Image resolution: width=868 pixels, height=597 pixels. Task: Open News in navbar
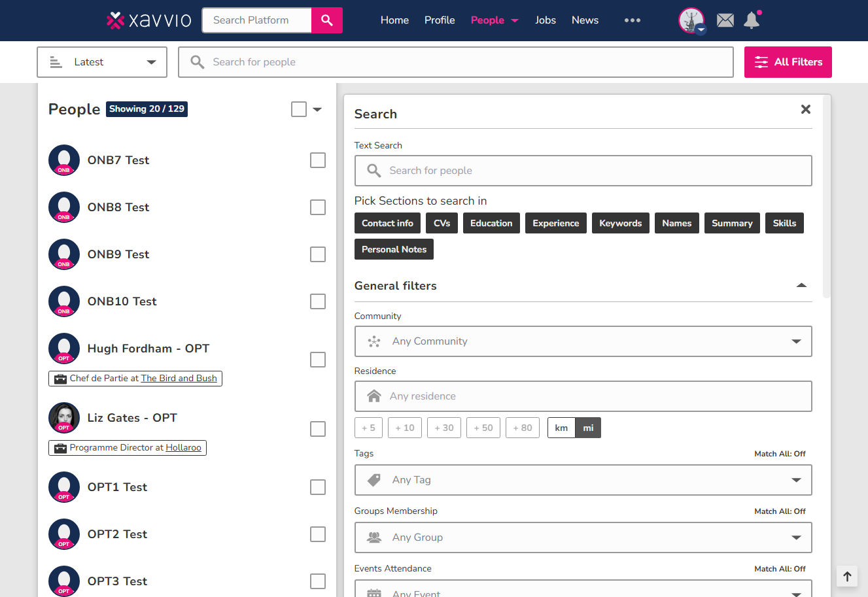pos(585,20)
